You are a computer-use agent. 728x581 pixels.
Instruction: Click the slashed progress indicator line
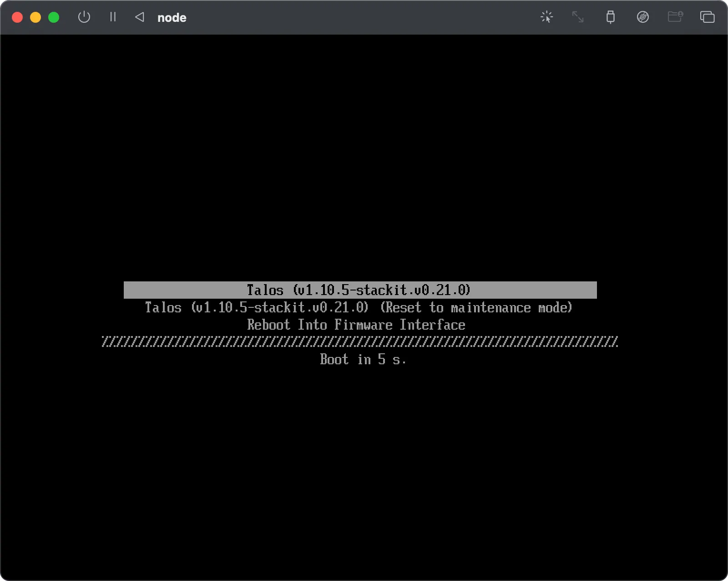[359, 342]
